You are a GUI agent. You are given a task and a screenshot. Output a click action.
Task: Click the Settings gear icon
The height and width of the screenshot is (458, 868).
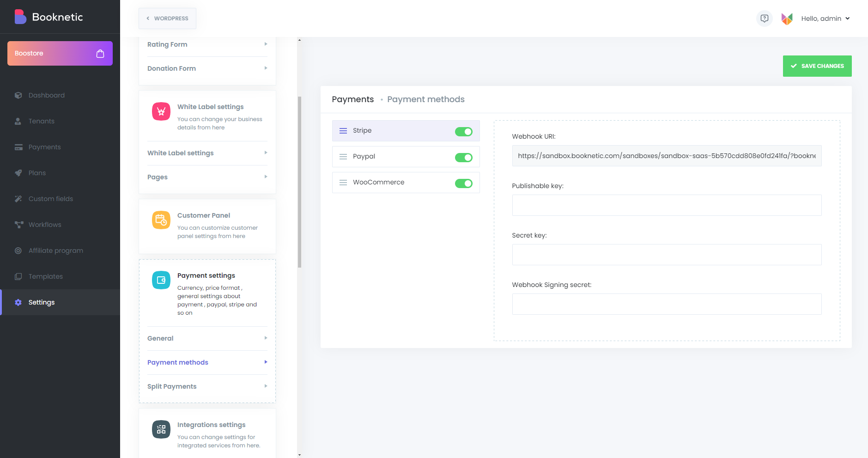coord(18,302)
